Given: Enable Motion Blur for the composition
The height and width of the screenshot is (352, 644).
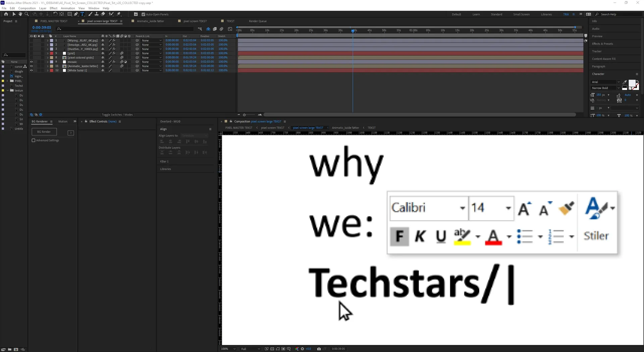Looking at the screenshot, I should click(221, 29).
